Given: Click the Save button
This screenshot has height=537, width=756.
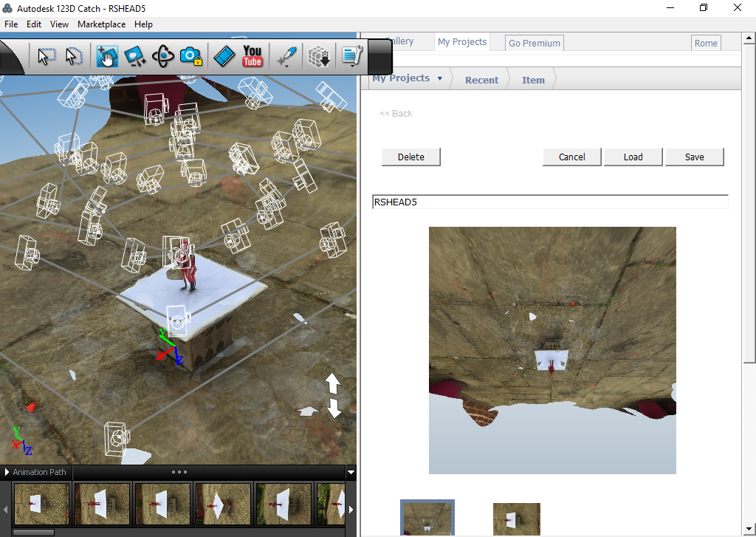Looking at the screenshot, I should (694, 157).
